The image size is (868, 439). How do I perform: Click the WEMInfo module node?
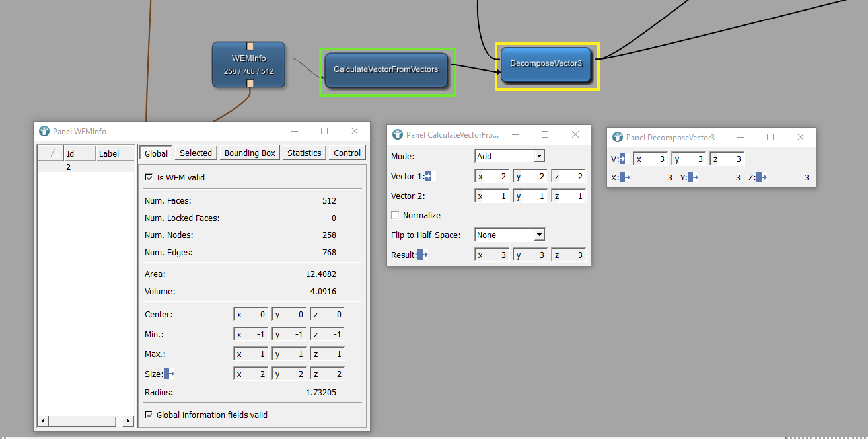(248, 64)
